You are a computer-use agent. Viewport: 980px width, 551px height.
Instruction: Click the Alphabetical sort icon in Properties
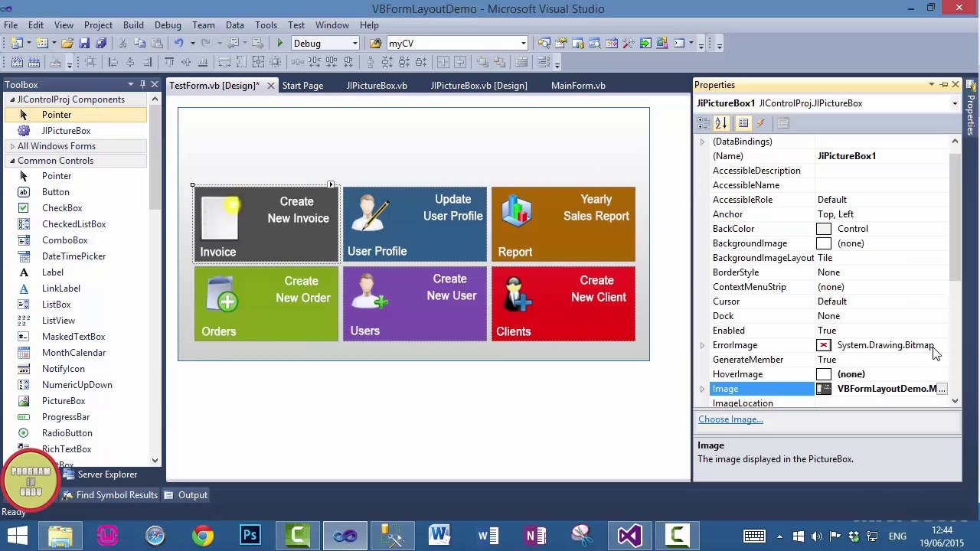721,123
